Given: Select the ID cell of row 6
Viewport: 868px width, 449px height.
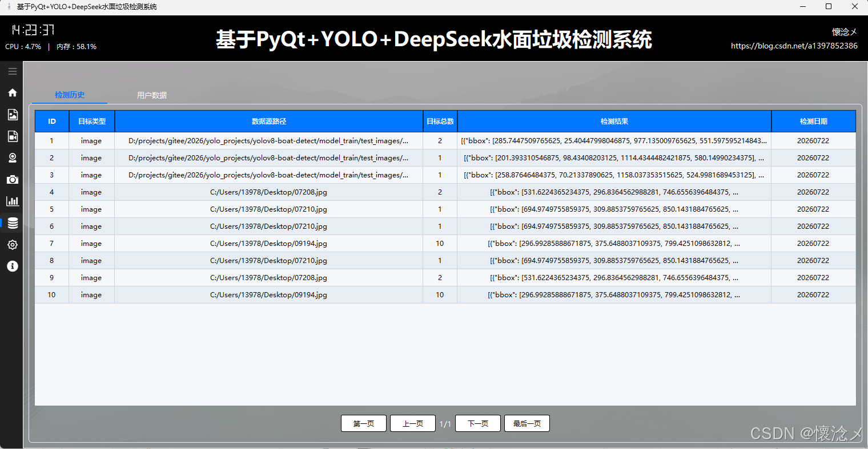Looking at the screenshot, I should [x=52, y=226].
